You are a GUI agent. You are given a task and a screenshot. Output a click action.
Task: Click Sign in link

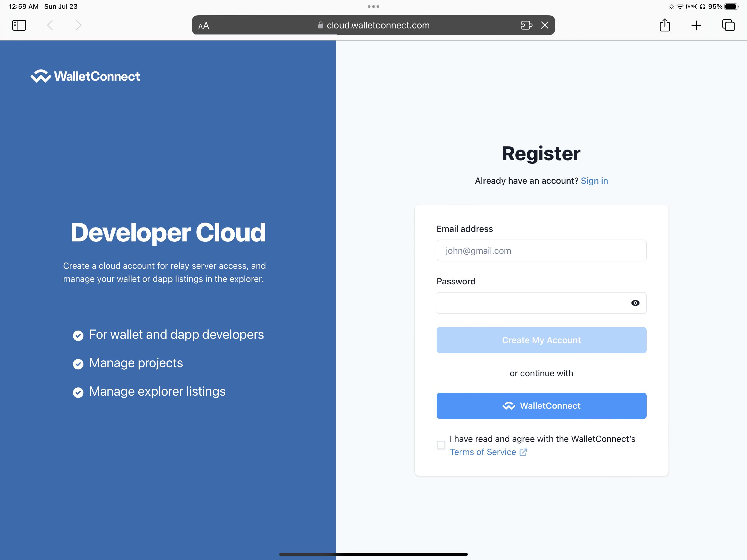[x=594, y=180]
